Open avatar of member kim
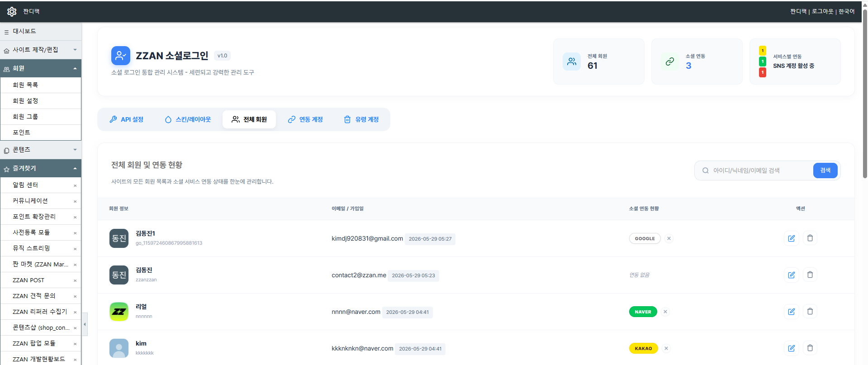The height and width of the screenshot is (365, 868). (x=119, y=348)
